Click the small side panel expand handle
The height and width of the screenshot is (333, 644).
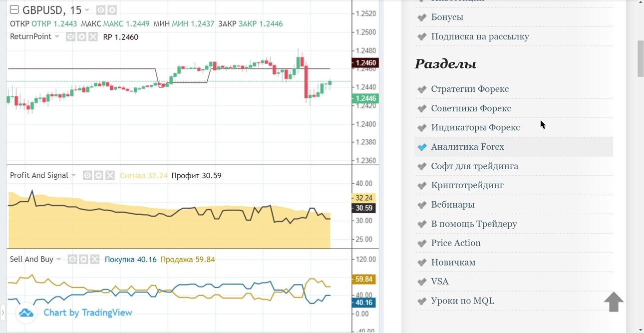tap(2, 313)
